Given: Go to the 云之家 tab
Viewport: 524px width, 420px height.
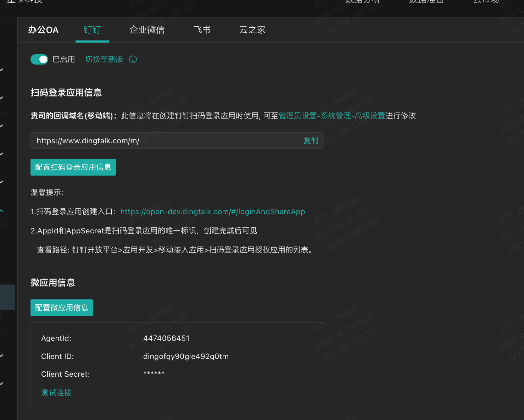Looking at the screenshot, I should click(252, 30).
